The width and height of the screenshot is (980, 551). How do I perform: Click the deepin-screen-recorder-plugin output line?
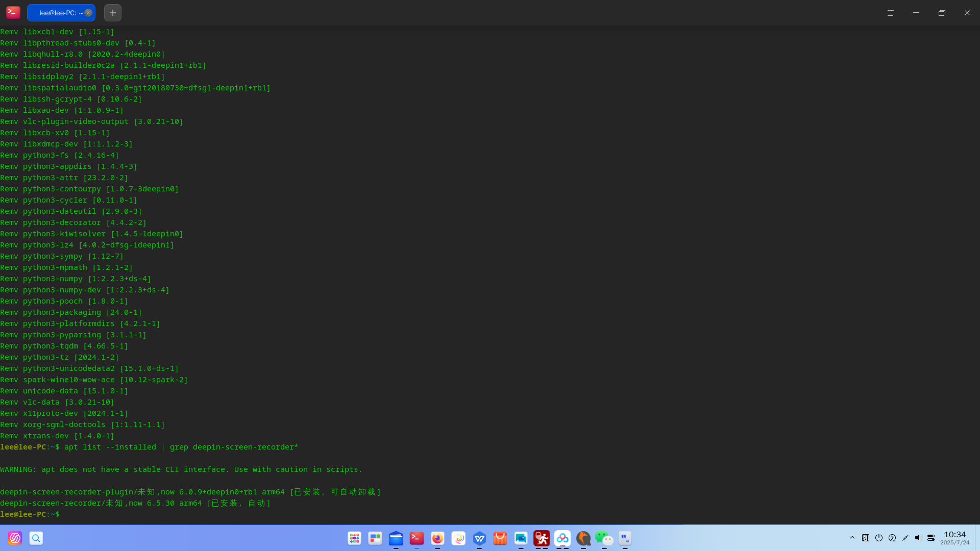pyautogui.click(x=190, y=492)
